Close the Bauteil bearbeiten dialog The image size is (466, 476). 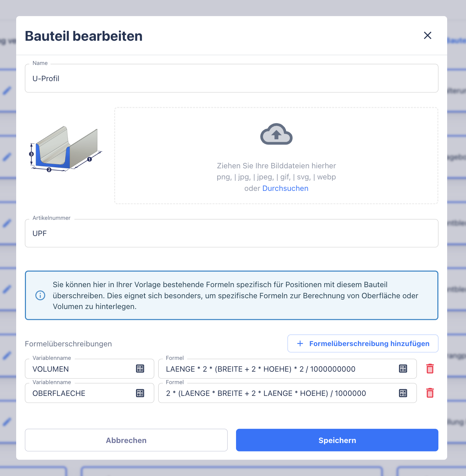[x=427, y=35]
